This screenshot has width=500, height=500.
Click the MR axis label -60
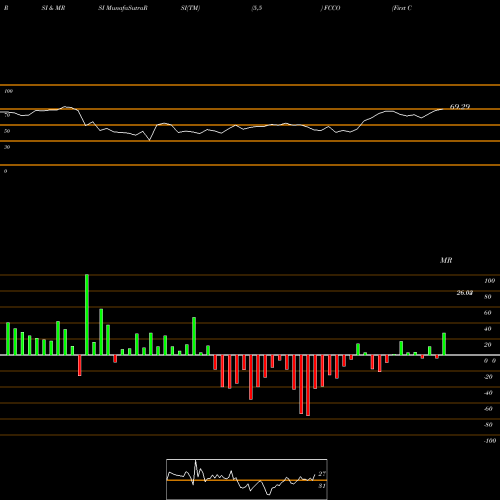pos(488,409)
